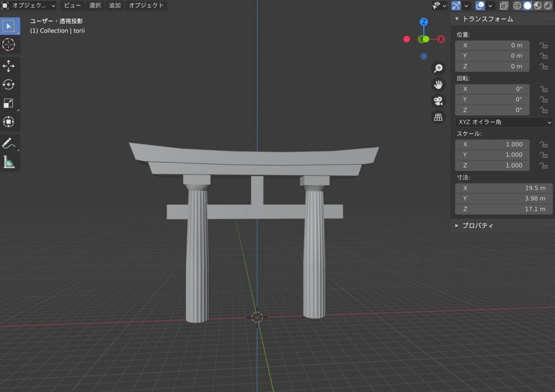This screenshot has height=392, width=555.
Task: Select the Annotate pencil tool
Action: click(x=9, y=143)
